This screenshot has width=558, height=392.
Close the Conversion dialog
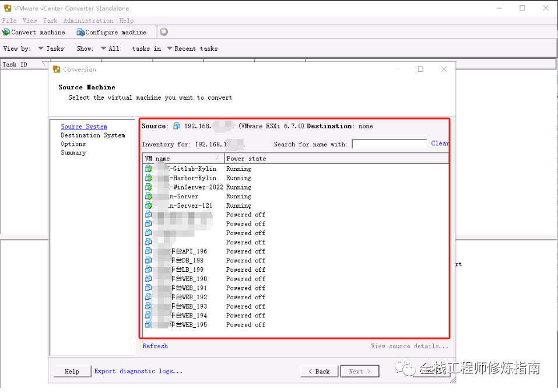pyautogui.click(x=444, y=69)
